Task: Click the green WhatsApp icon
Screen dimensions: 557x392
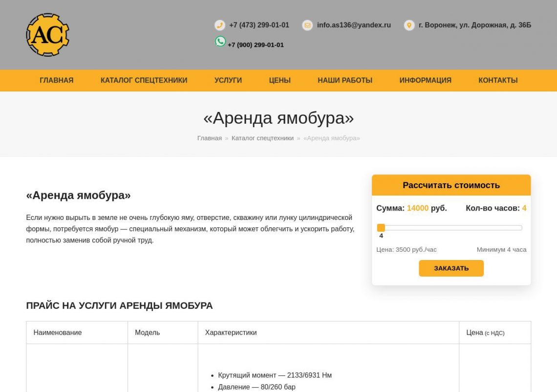Action: click(x=220, y=41)
